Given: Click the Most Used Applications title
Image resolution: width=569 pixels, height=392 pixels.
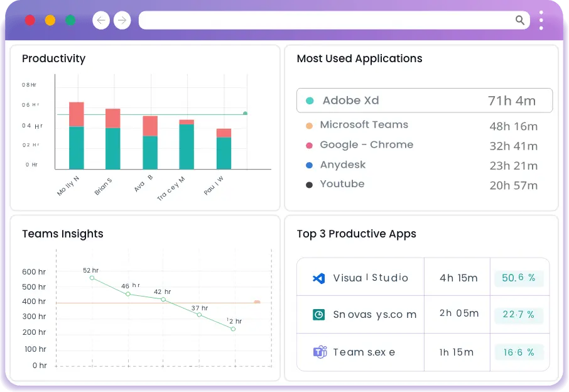Looking at the screenshot, I should 360,58.
